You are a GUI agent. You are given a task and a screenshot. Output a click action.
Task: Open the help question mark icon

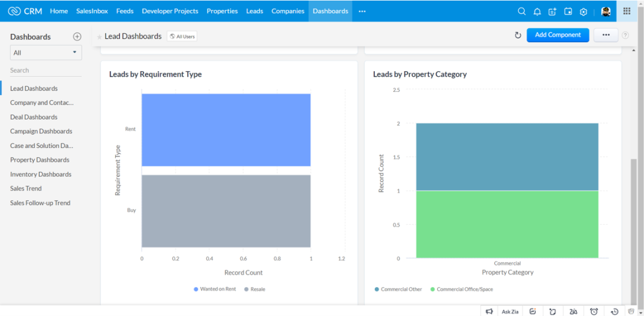click(x=625, y=35)
